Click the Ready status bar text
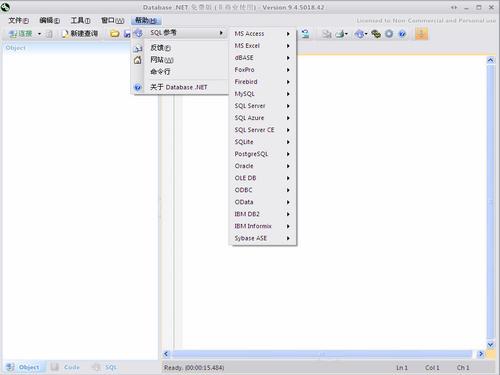This screenshot has height=375, width=500. (x=194, y=367)
